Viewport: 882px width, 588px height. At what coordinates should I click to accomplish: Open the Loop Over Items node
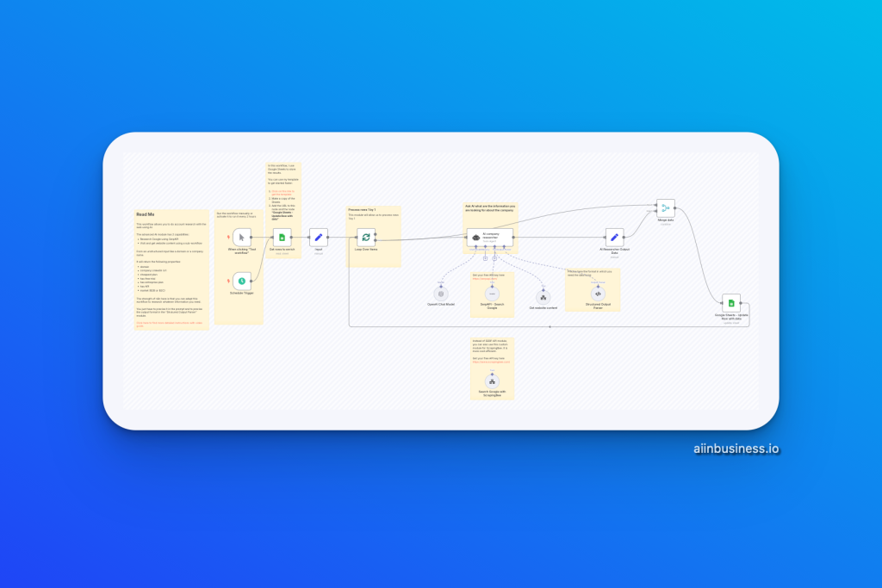click(x=366, y=237)
